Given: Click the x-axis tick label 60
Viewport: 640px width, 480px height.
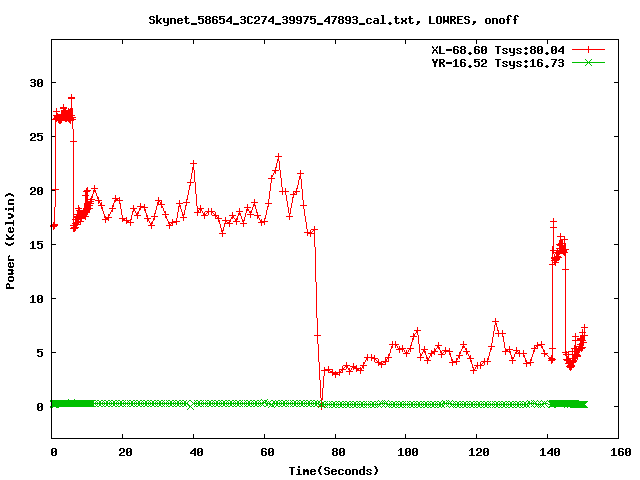Looking at the screenshot, I should pos(267,452).
